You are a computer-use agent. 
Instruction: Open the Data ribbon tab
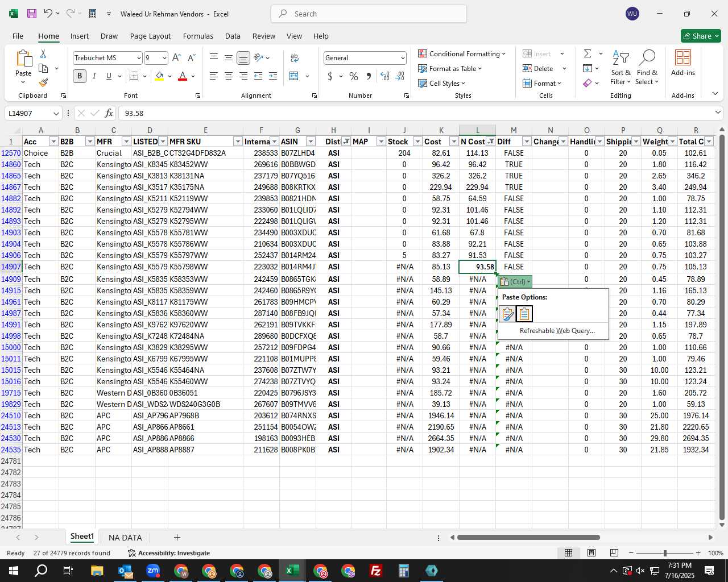(x=233, y=36)
